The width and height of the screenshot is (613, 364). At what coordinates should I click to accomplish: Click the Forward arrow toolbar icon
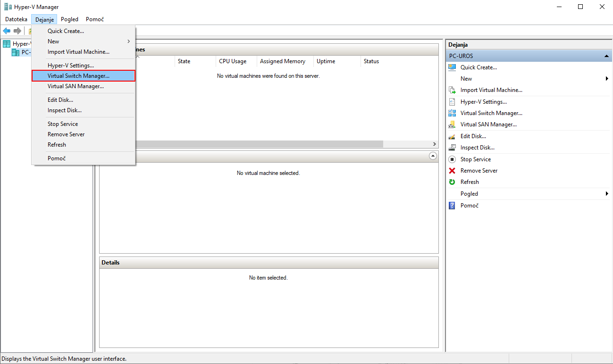(x=17, y=31)
